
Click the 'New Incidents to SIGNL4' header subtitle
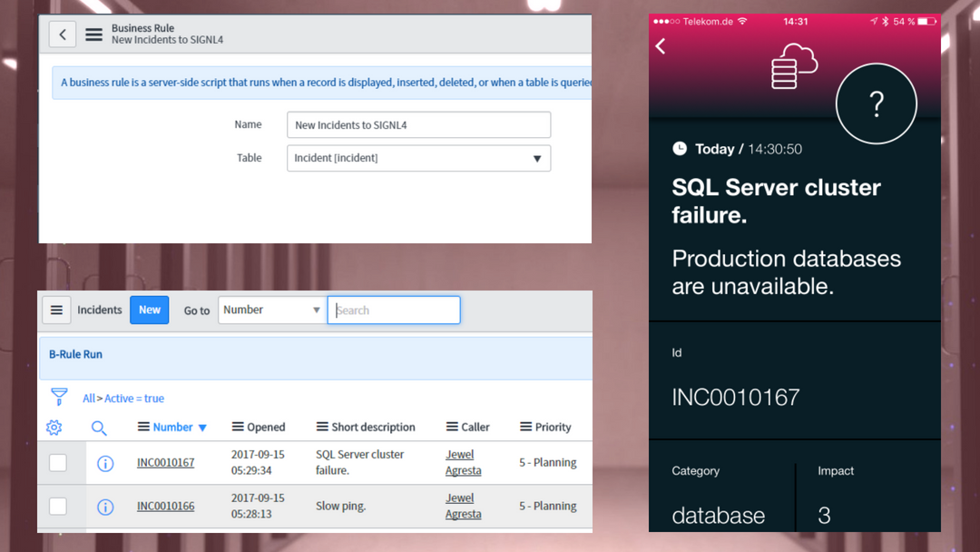pos(168,40)
